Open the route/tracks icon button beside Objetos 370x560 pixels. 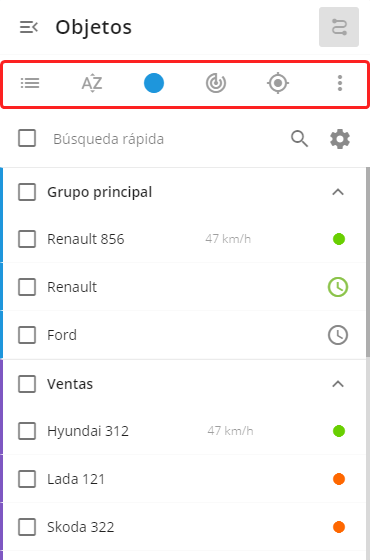pyautogui.click(x=339, y=27)
